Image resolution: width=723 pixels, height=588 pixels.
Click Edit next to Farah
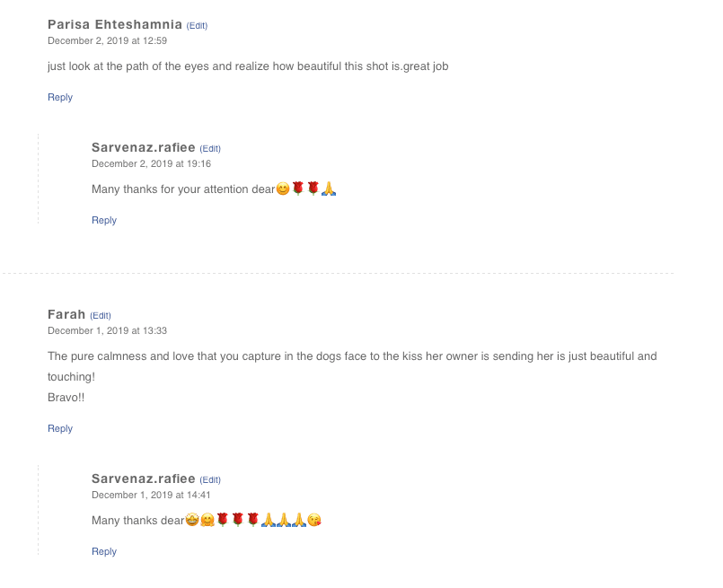coord(100,315)
